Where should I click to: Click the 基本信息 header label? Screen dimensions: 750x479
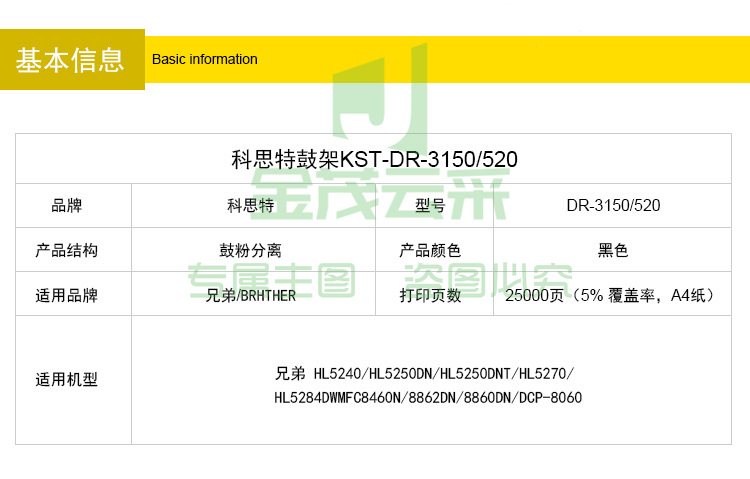pyautogui.click(x=70, y=60)
